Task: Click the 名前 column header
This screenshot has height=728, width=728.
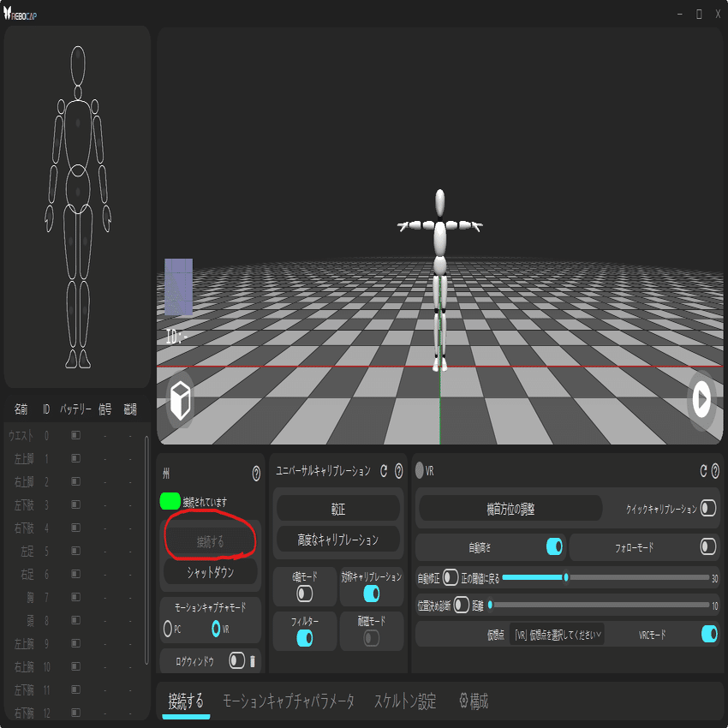Action: tap(21, 409)
